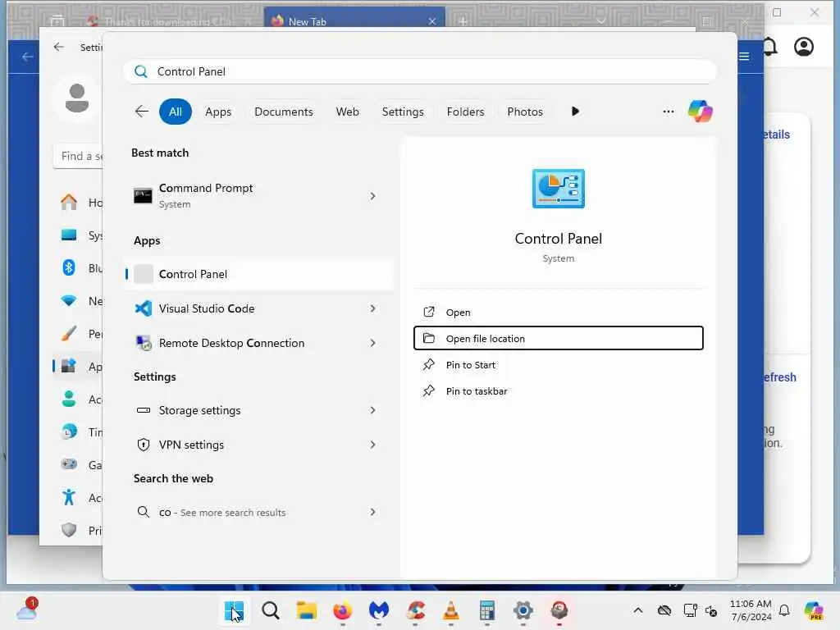The width and height of the screenshot is (840, 630).
Task: Click the large Control Panel preview icon
Action: 558,189
